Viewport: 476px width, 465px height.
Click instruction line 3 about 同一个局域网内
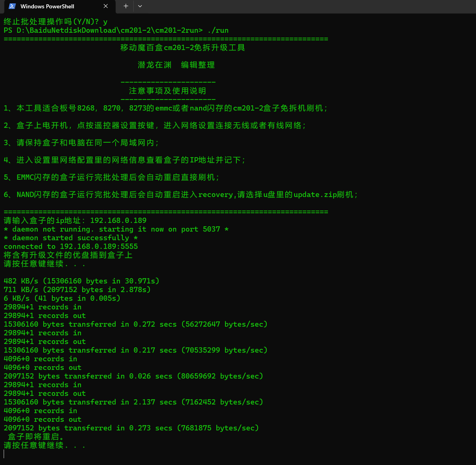(81, 143)
